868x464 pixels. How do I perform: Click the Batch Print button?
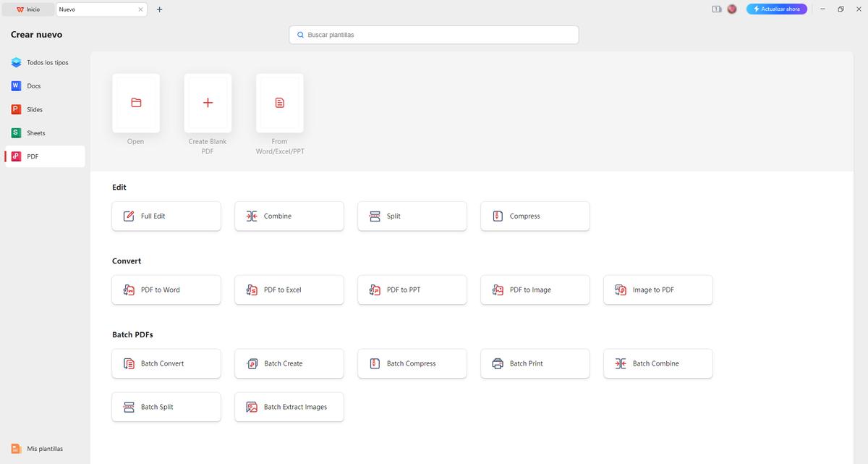tap(535, 364)
